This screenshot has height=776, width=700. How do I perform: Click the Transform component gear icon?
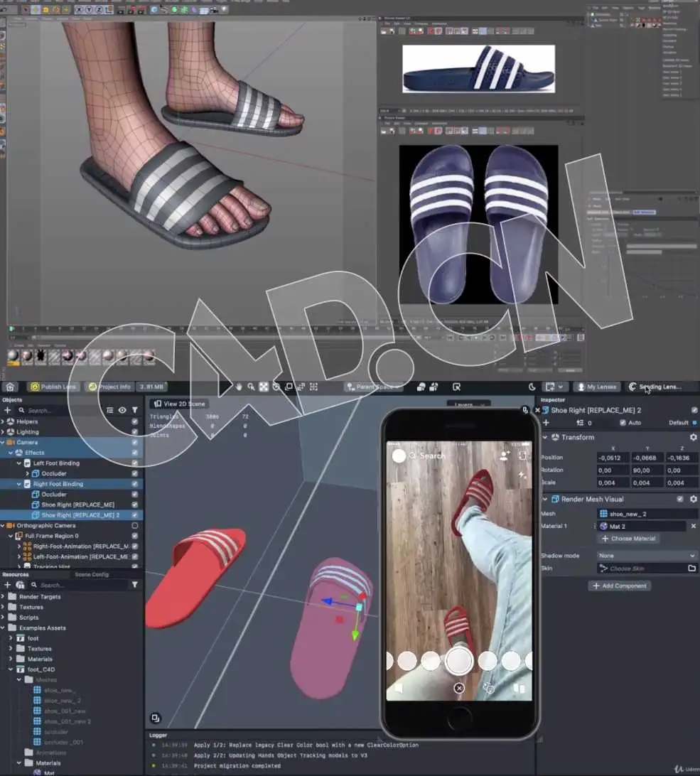pyautogui.click(x=693, y=437)
